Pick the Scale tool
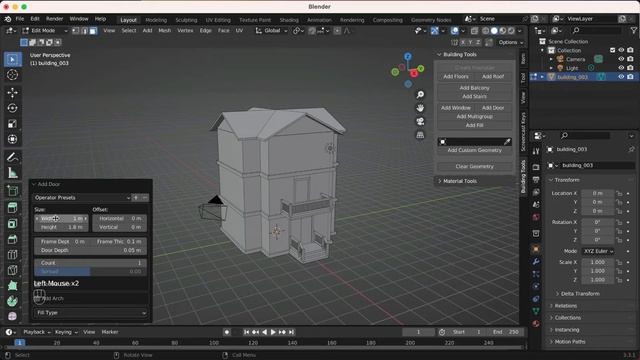This screenshot has width=640, height=360. pyautogui.click(x=12, y=124)
